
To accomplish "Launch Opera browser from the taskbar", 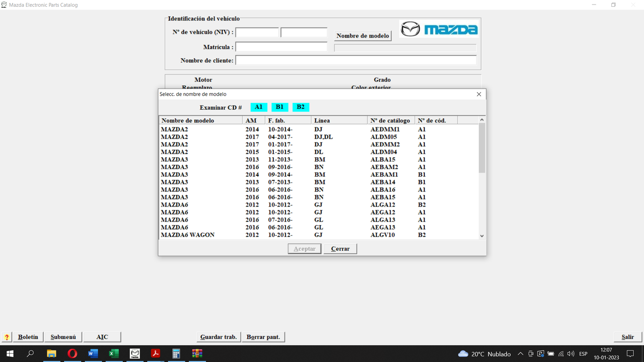I will pos(72,354).
